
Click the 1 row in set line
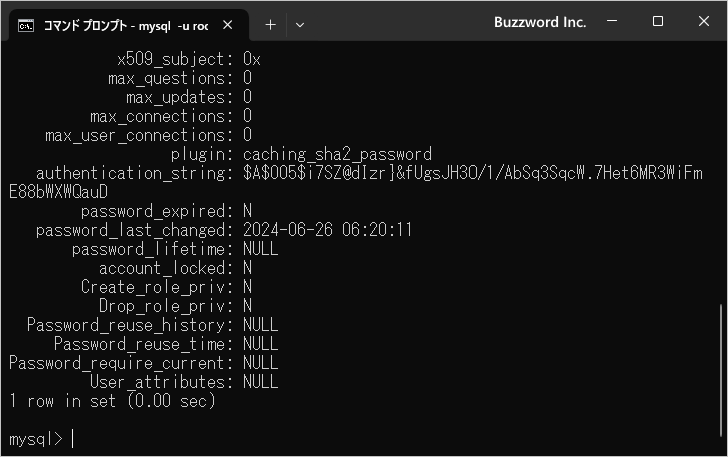point(112,401)
